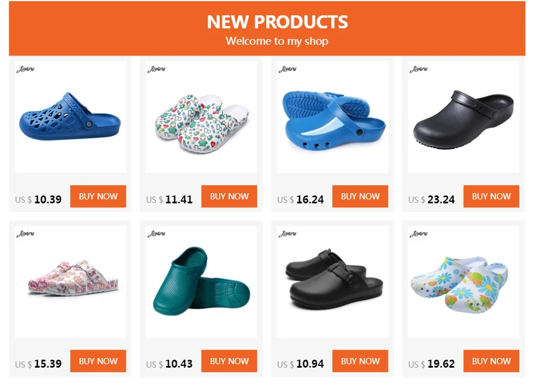Open the blue daisy print clogs image
Viewport: 534px width, 392px height.
[464, 282]
